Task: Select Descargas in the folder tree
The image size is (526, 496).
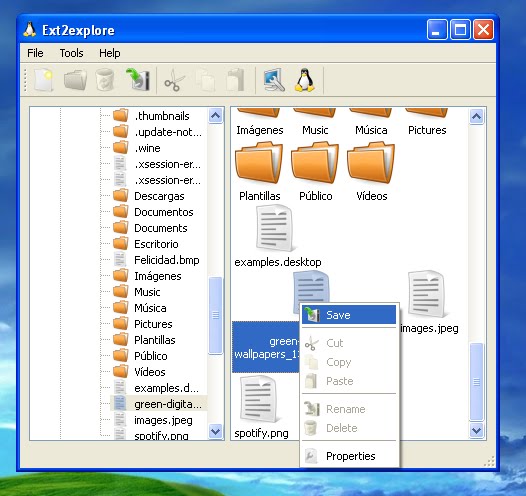Action: [x=159, y=196]
